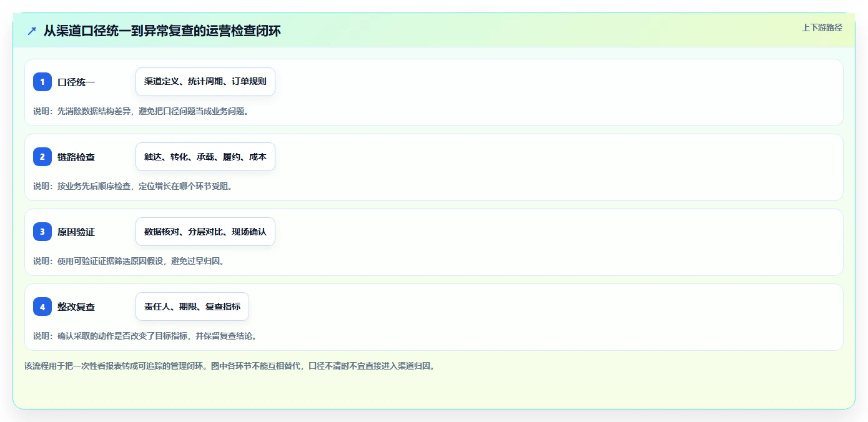868x422 pixels.
Task: Click the note 按业务先后顺序检查
Action: pos(94,186)
